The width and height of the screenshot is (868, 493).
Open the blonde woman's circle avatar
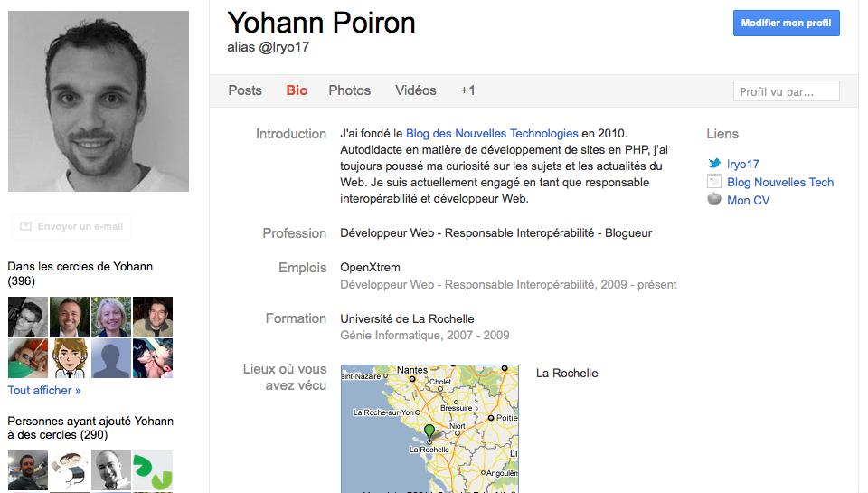(x=110, y=317)
